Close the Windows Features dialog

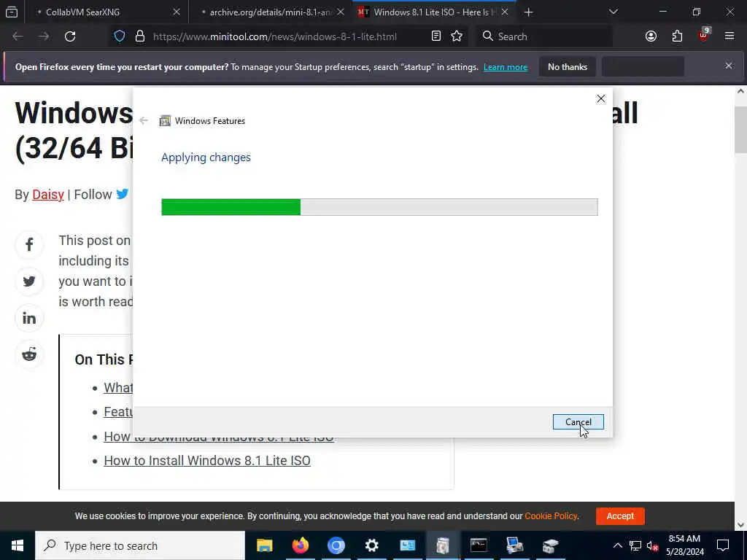pyautogui.click(x=601, y=98)
